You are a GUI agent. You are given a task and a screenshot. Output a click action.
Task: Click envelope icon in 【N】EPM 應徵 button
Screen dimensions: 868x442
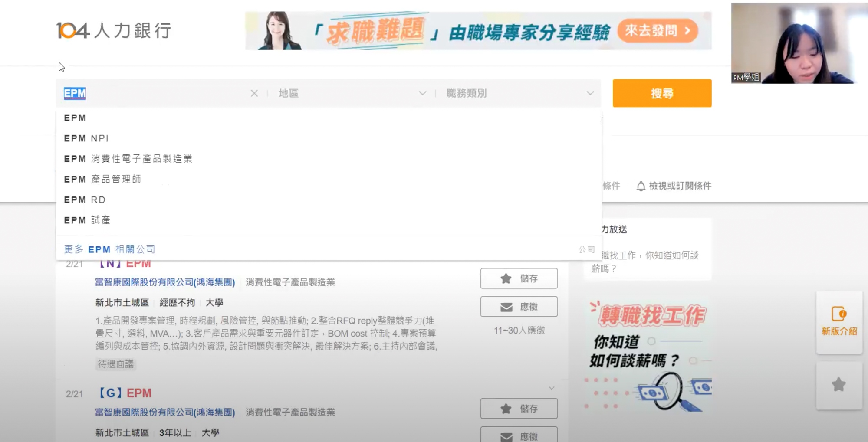[x=506, y=307]
